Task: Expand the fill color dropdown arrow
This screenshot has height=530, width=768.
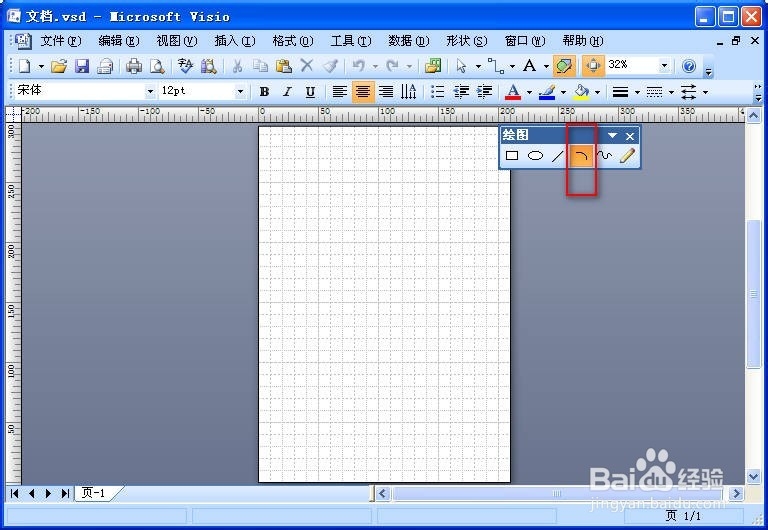Action: point(598,92)
